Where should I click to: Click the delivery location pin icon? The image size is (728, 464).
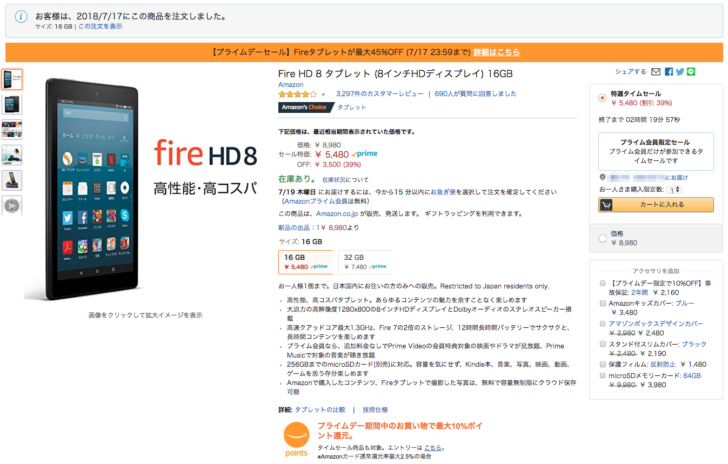[x=603, y=177]
